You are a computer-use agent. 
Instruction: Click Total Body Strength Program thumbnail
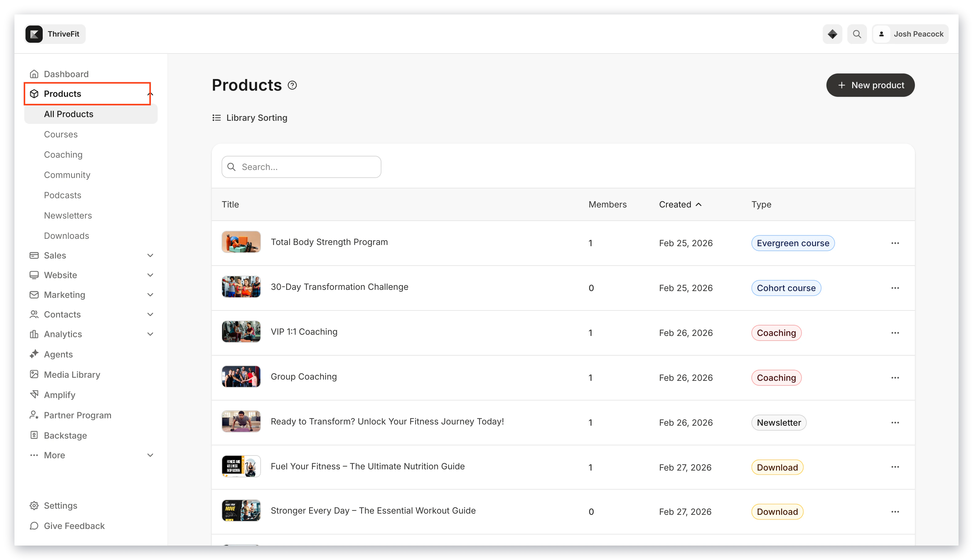(241, 242)
